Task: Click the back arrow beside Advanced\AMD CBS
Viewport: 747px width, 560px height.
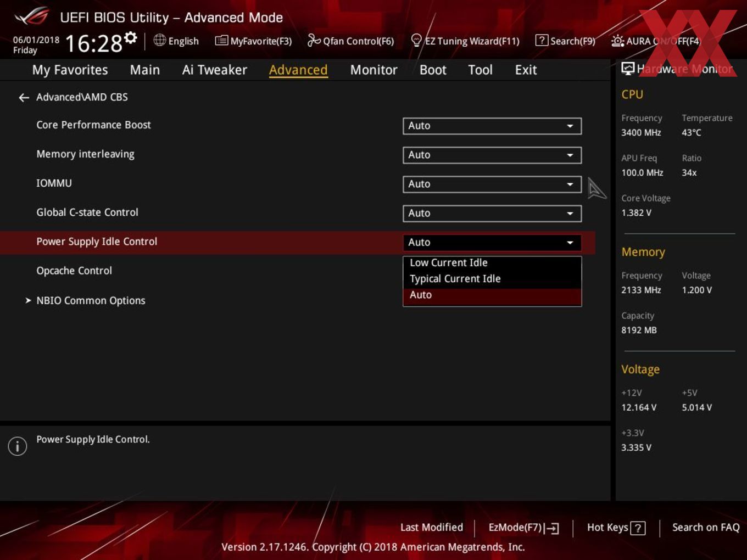Action: pos(24,97)
